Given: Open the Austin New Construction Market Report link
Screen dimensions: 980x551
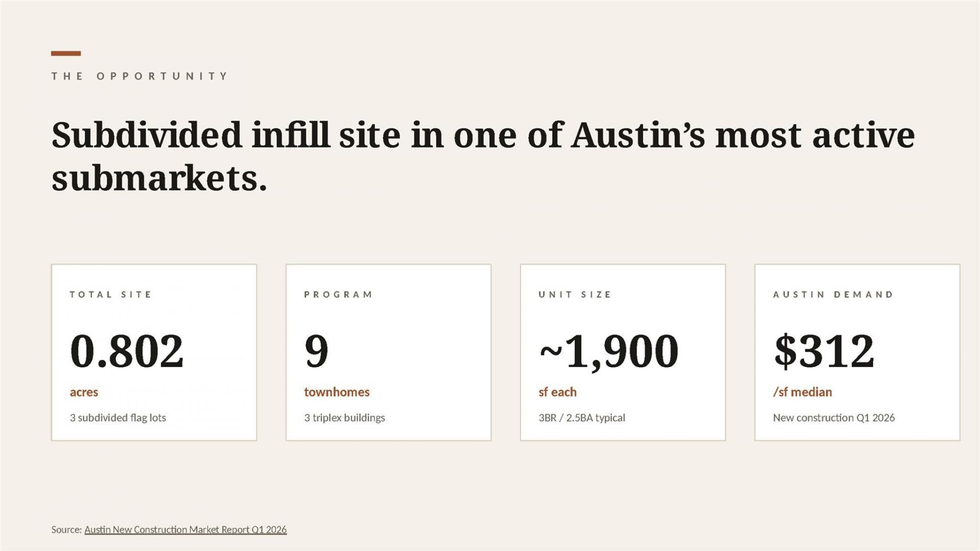Looking at the screenshot, I should [x=185, y=530].
